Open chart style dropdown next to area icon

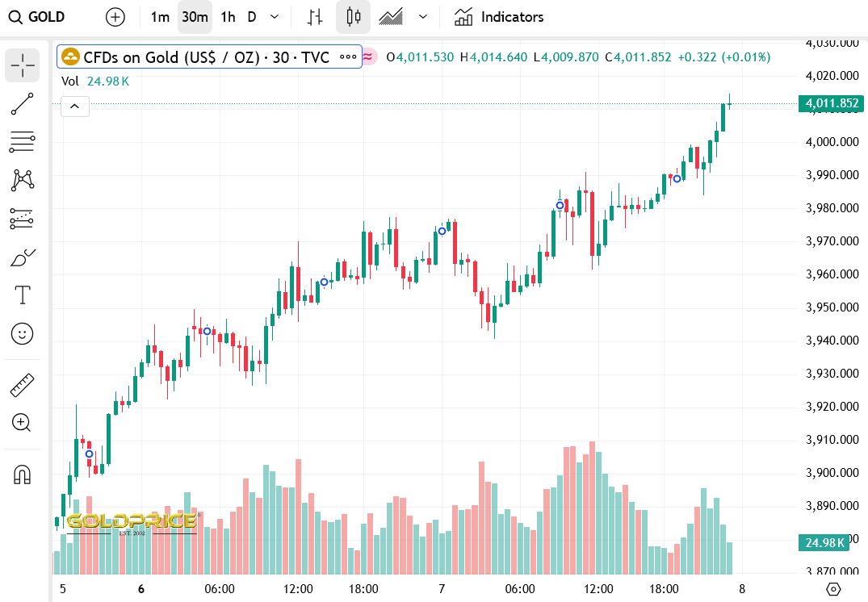click(x=423, y=17)
